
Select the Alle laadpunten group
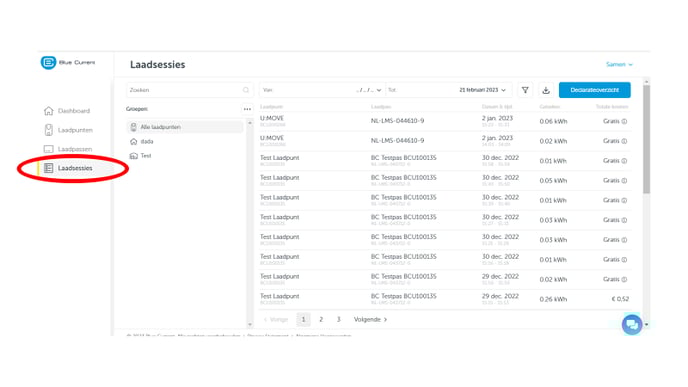coord(185,127)
